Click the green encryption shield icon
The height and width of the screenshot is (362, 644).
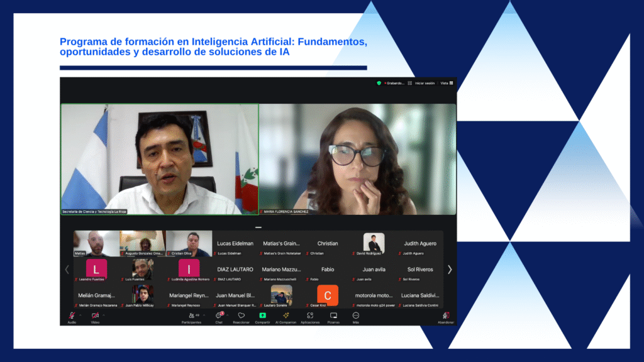[x=379, y=83]
